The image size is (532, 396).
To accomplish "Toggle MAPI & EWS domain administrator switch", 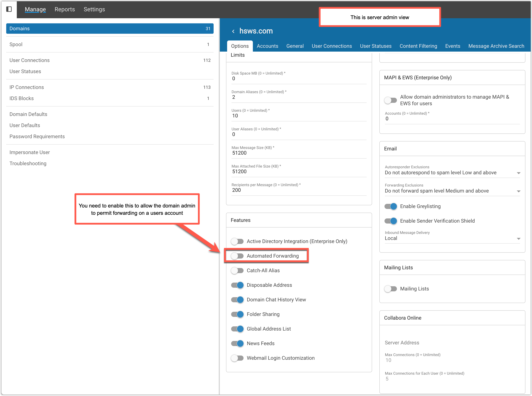I will [x=391, y=100].
